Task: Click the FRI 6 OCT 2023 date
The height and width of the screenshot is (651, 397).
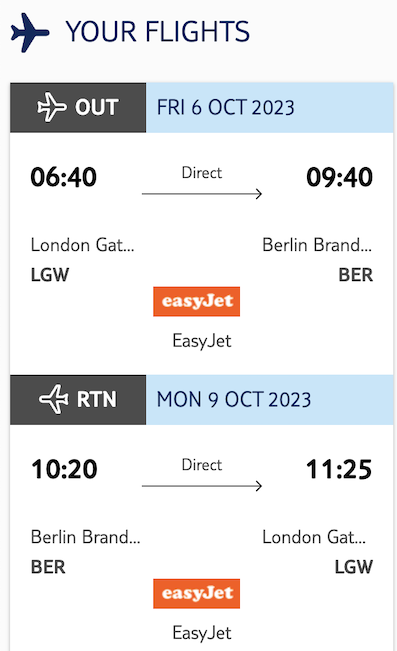Action: [x=225, y=108]
